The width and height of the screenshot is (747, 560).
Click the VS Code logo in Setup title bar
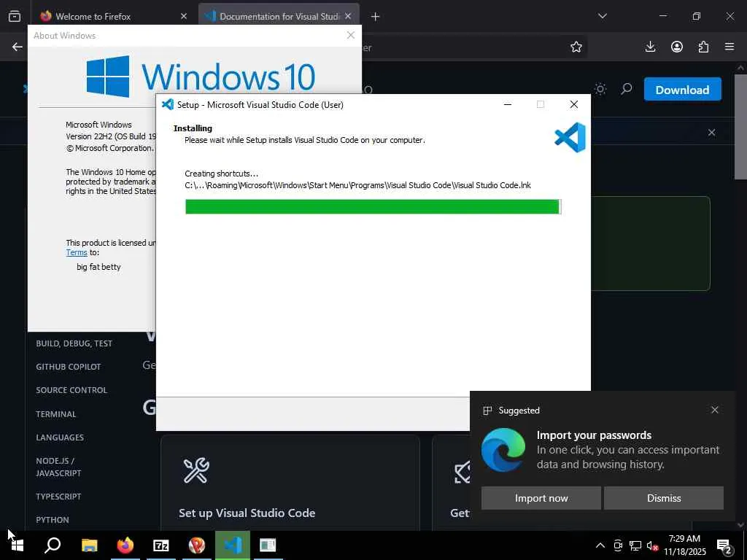click(x=168, y=104)
